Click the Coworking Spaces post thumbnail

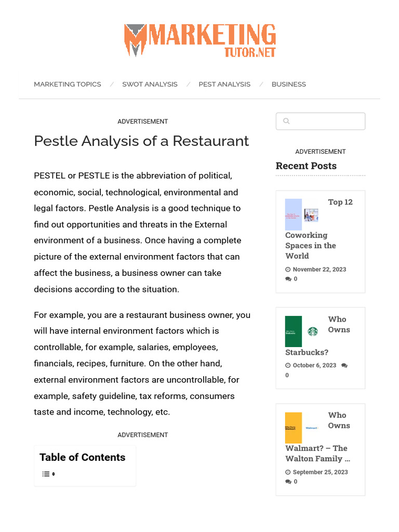point(302,215)
